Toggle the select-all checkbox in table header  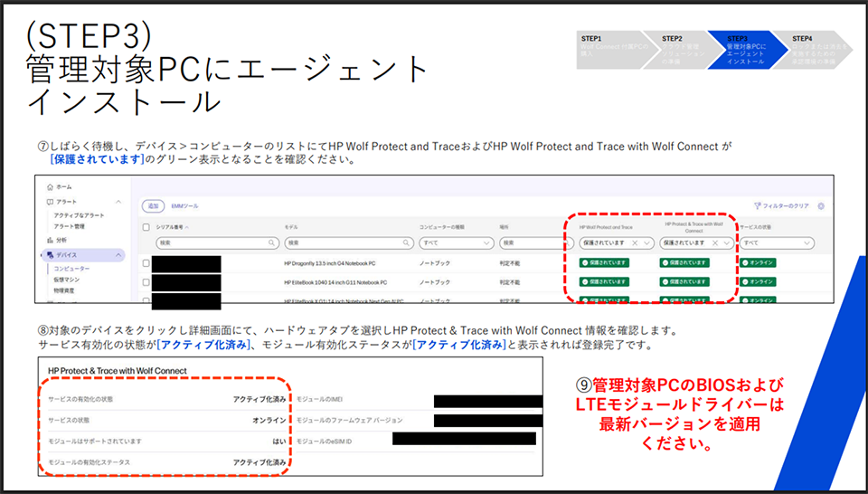146,227
